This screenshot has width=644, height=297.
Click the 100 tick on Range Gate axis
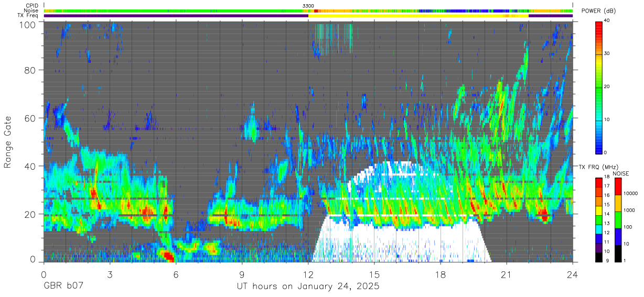[28, 25]
